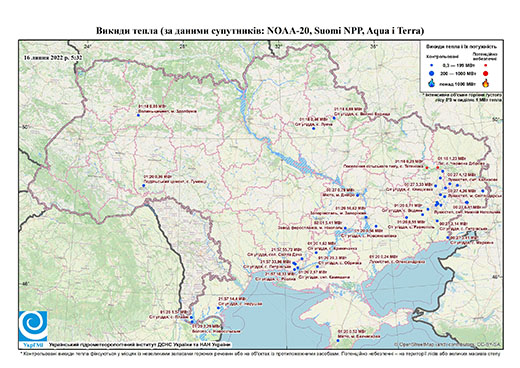Click the OpenStreetMap contributors attribution
Screen dimensions: 520x368
(448, 344)
